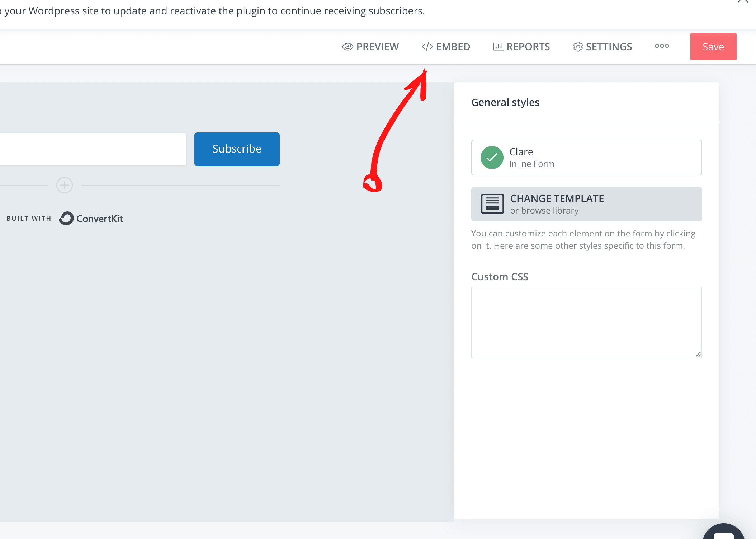
Task: Switch to the EMBED tab
Action: coord(445,46)
